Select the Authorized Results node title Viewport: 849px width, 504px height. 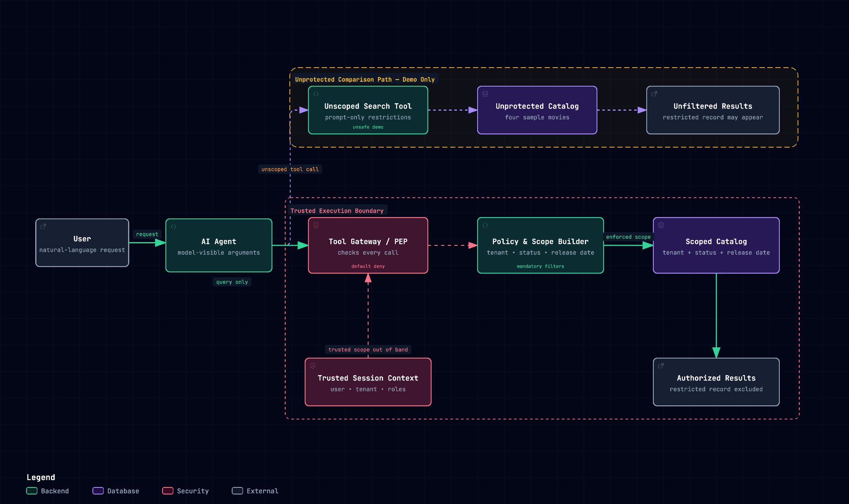pos(716,378)
